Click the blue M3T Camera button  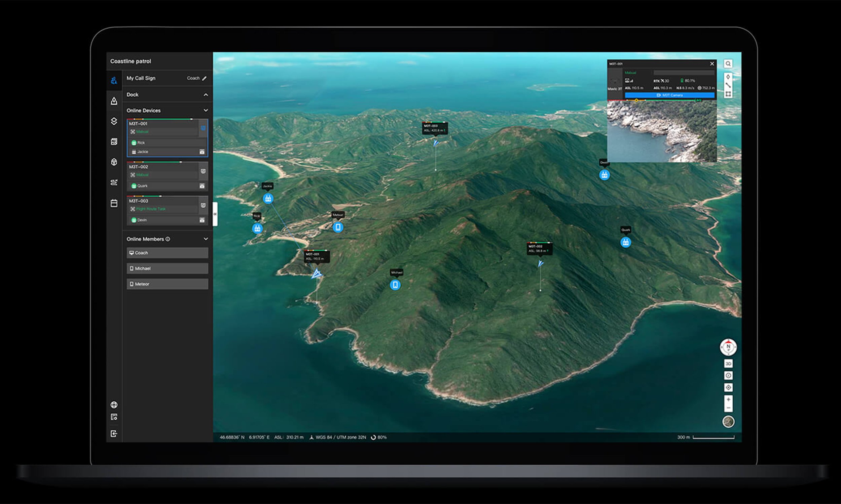pyautogui.click(x=669, y=95)
